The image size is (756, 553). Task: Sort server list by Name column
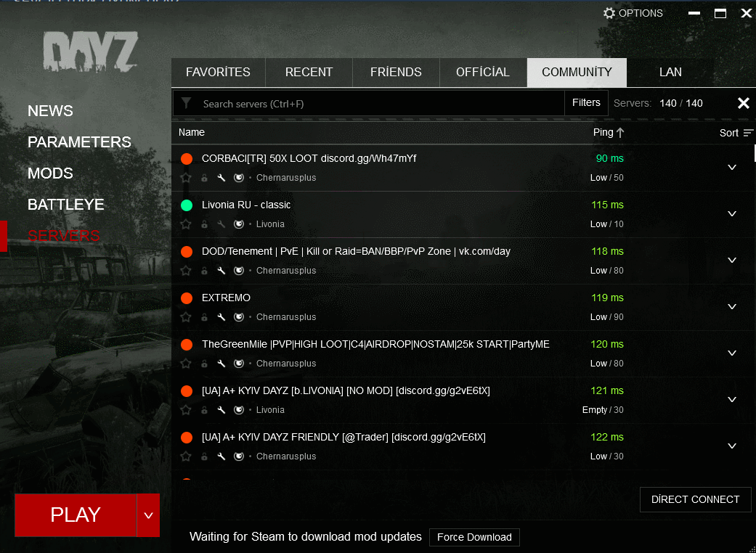[192, 133]
